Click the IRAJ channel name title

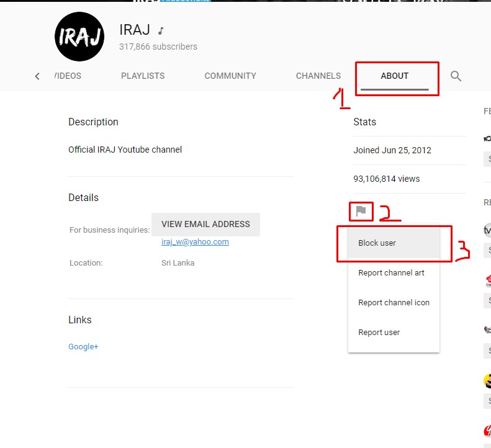click(135, 30)
